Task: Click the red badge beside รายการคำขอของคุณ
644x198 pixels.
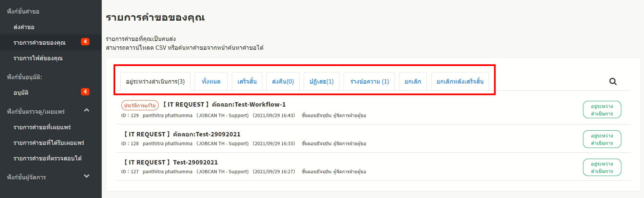Action: pos(85,42)
